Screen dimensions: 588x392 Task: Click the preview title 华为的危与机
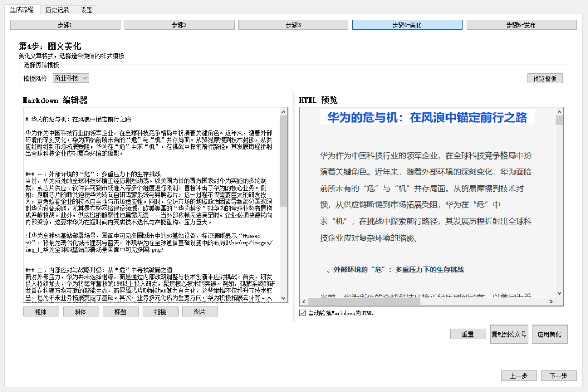(x=427, y=118)
